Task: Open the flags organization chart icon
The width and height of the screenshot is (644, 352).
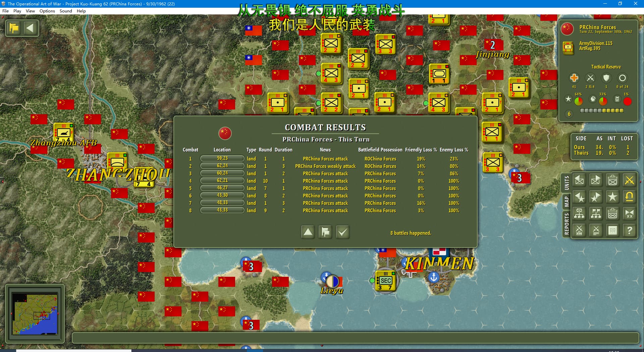Action: (596, 214)
